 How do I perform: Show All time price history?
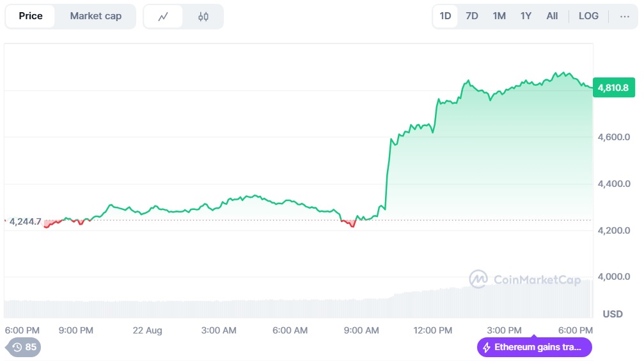coord(552,16)
